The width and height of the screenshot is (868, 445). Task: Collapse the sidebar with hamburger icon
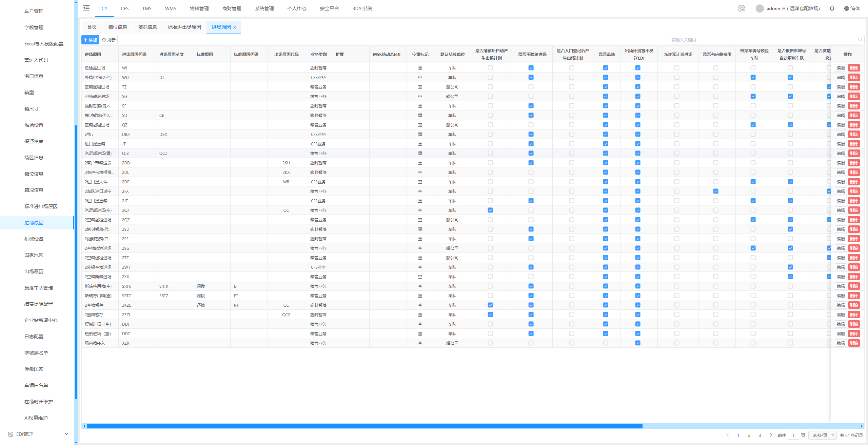pyautogui.click(x=86, y=8)
